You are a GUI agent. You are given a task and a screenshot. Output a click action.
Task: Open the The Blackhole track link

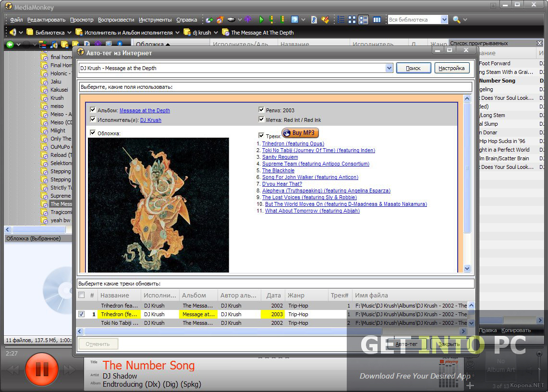278,170
